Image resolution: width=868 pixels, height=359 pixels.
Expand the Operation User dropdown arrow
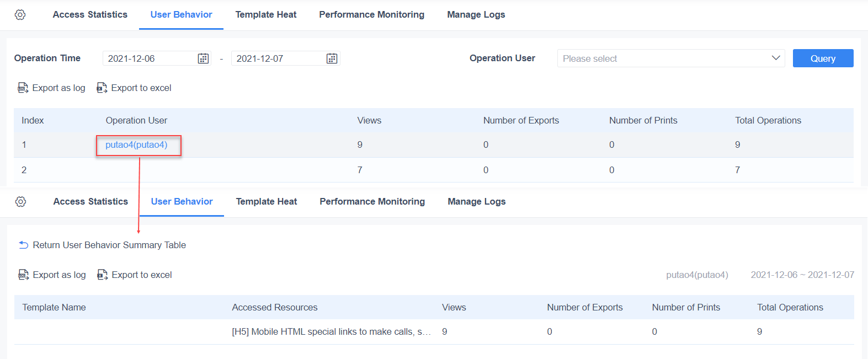tap(776, 58)
